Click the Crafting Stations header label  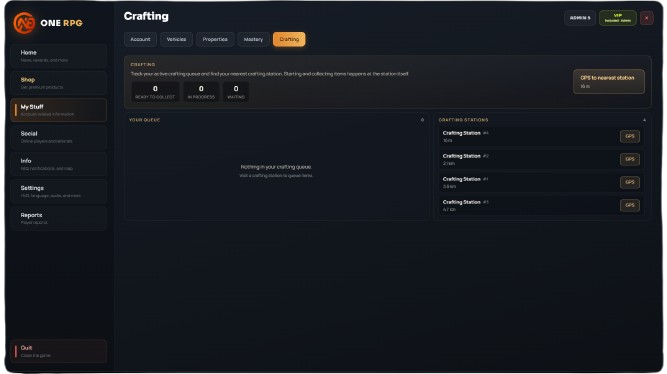pyautogui.click(x=463, y=120)
